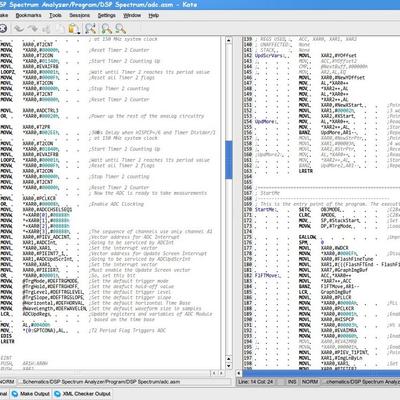Open the Tools menu
400x400 pixels.
coord(55,15)
